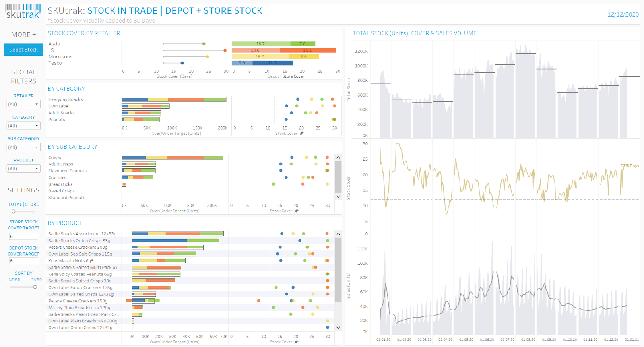This screenshot has height=347, width=644.
Task: Click the Store Stock Cover Target input
Action: coord(23,236)
